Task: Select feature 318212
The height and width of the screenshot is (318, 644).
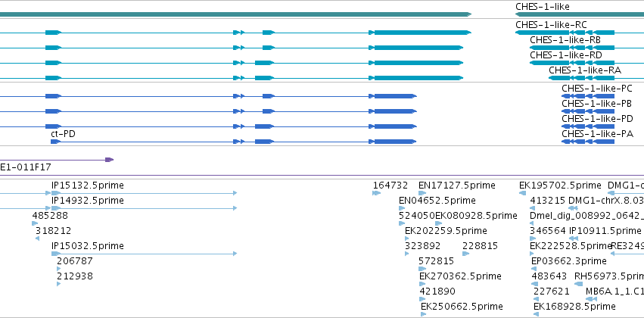Action: [x=54, y=231]
